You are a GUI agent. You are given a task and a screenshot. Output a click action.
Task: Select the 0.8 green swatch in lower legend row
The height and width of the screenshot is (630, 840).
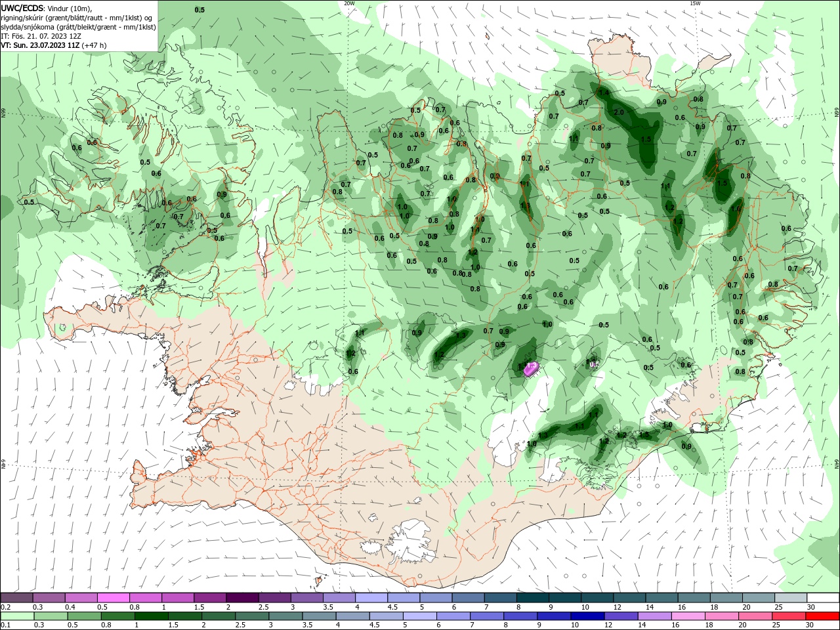(x=118, y=616)
